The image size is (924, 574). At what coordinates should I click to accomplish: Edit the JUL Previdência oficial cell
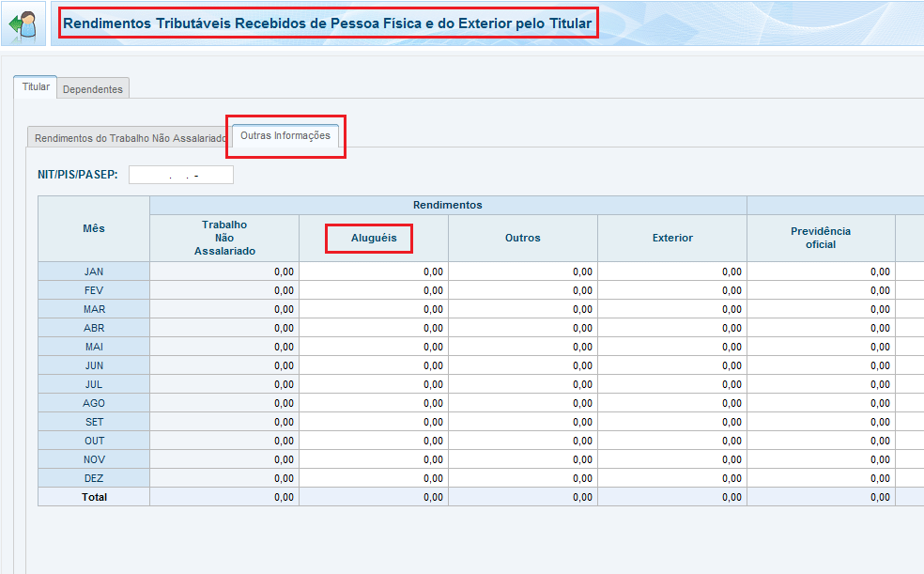821,385
